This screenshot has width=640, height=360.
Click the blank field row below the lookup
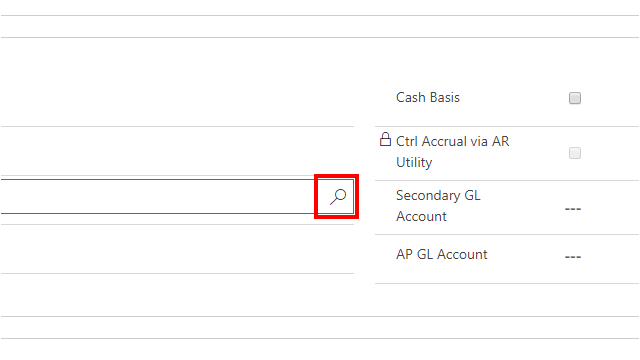point(177,249)
